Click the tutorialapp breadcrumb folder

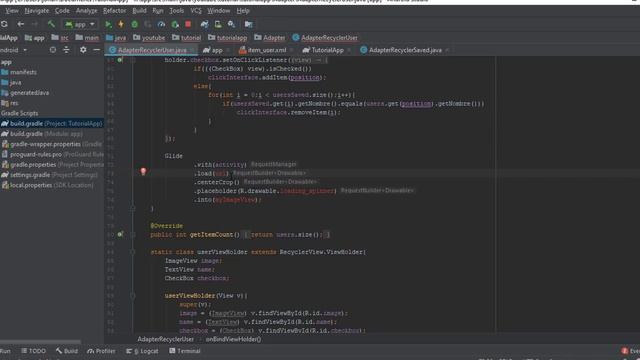227,38
